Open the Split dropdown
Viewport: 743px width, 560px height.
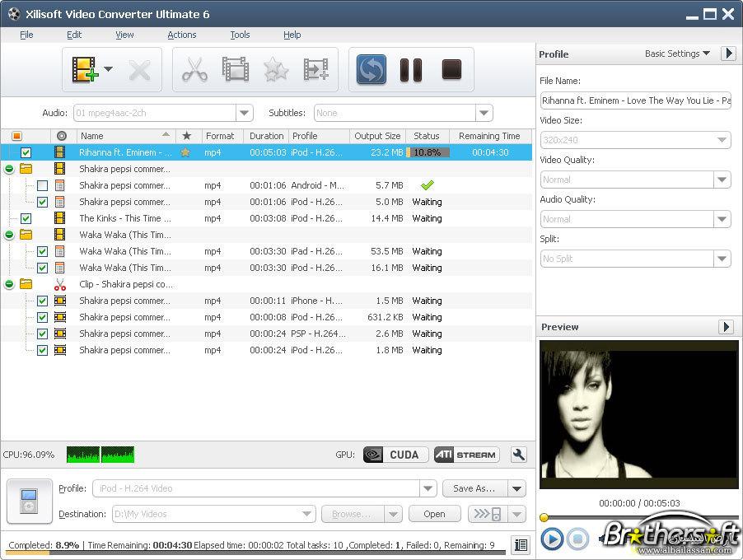coord(722,259)
